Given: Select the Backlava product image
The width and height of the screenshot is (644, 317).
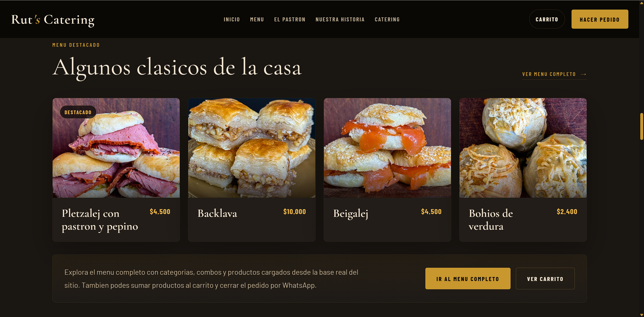Looking at the screenshot, I should click(x=252, y=148).
